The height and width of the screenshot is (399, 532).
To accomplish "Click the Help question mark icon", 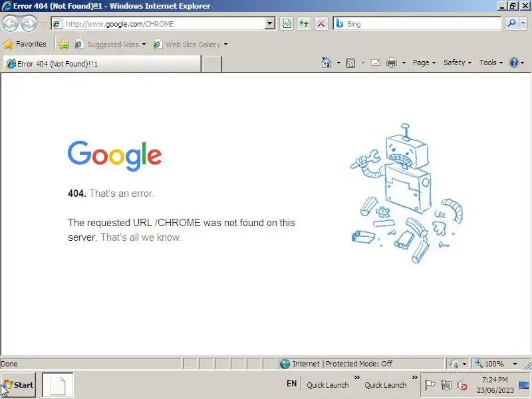I will point(513,63).
